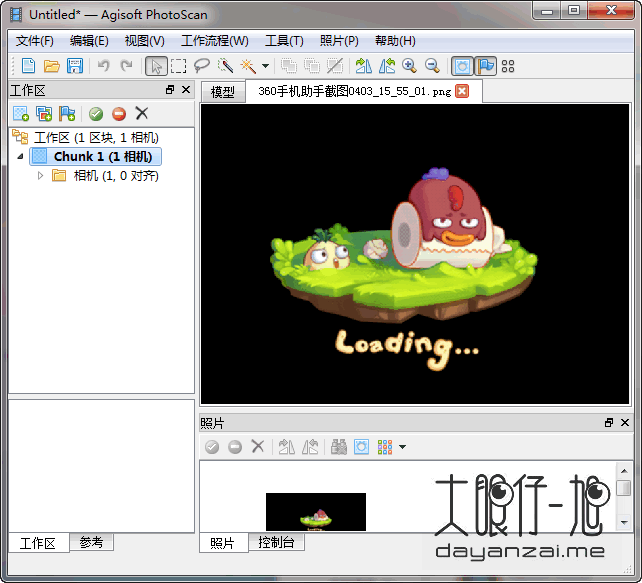Switch to the 参考 tab
Viewport: 642px width, 583px height.
pos(91,542)
